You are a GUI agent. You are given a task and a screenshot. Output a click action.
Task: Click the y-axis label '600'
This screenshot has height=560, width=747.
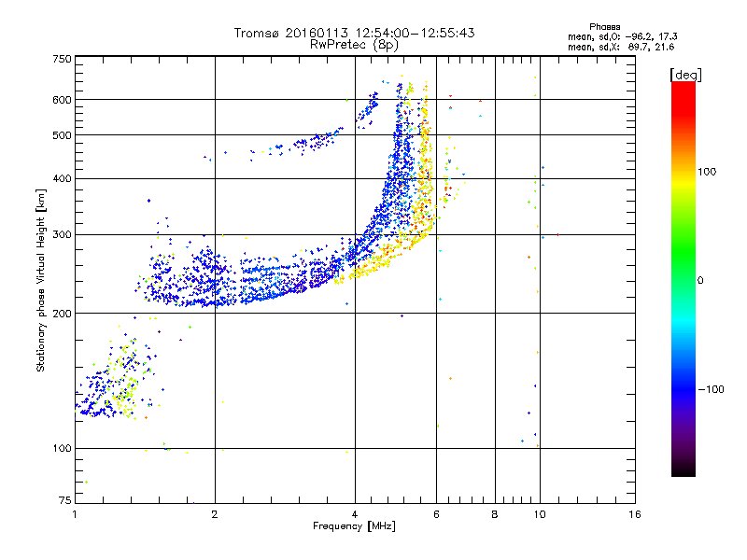pyautogui.click(x=62, y=100)
